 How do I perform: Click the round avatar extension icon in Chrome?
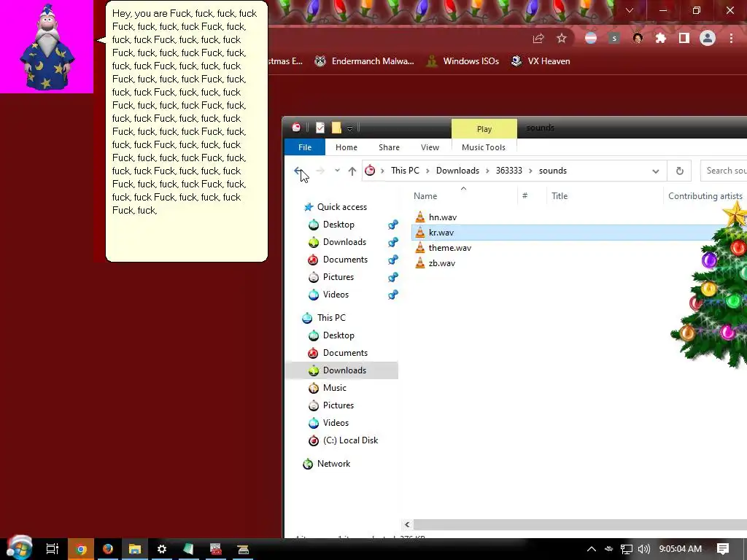(638, 39)
